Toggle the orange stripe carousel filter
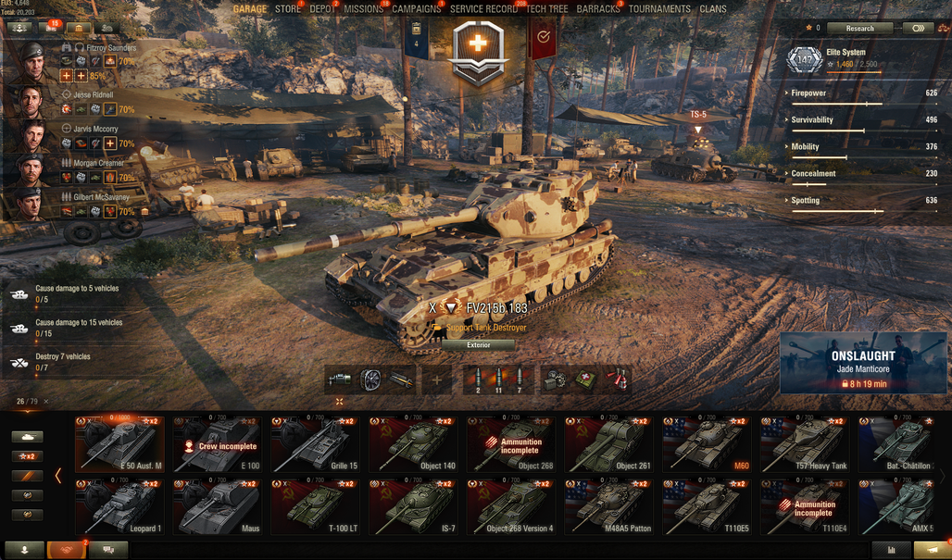The image size is (952, 560). coord(28,477)
